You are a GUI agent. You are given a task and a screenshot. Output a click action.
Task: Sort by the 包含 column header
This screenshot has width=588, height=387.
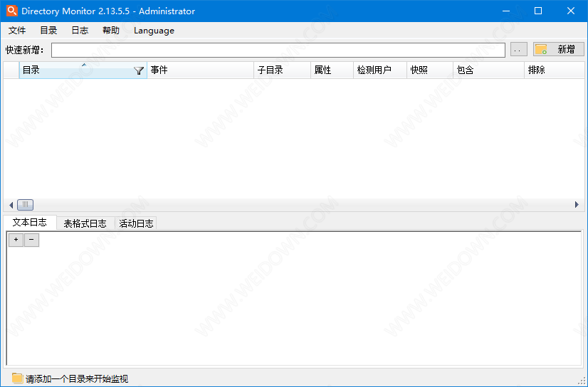click(x=488, y=70)
